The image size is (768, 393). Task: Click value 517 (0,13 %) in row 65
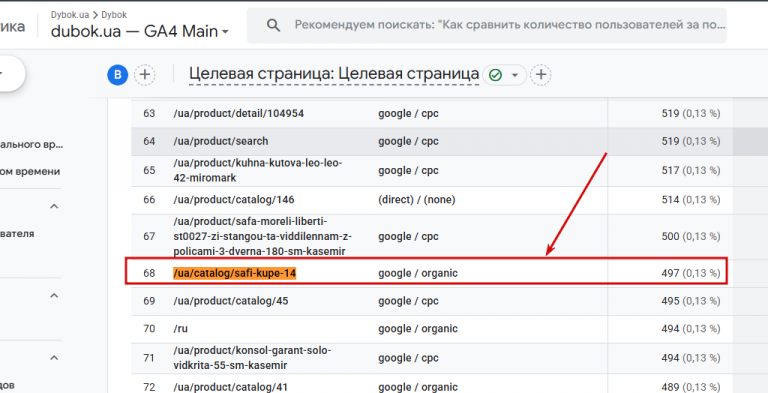[691, 170]
